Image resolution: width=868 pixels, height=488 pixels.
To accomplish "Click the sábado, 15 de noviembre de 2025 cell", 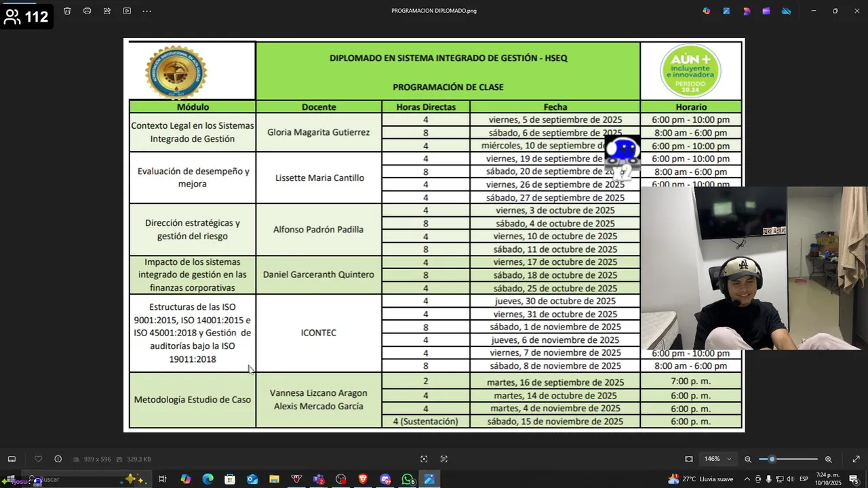I will coord(555,422).
